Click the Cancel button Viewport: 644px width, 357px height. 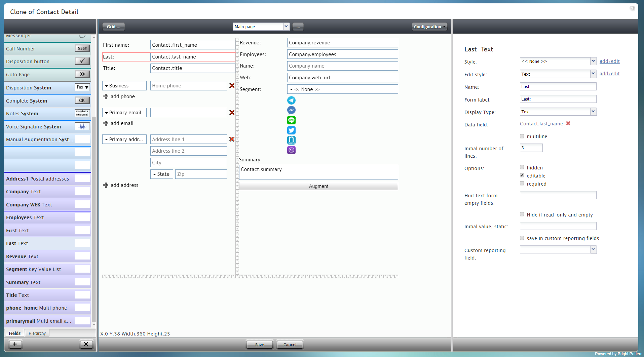[x=290, y=345]
